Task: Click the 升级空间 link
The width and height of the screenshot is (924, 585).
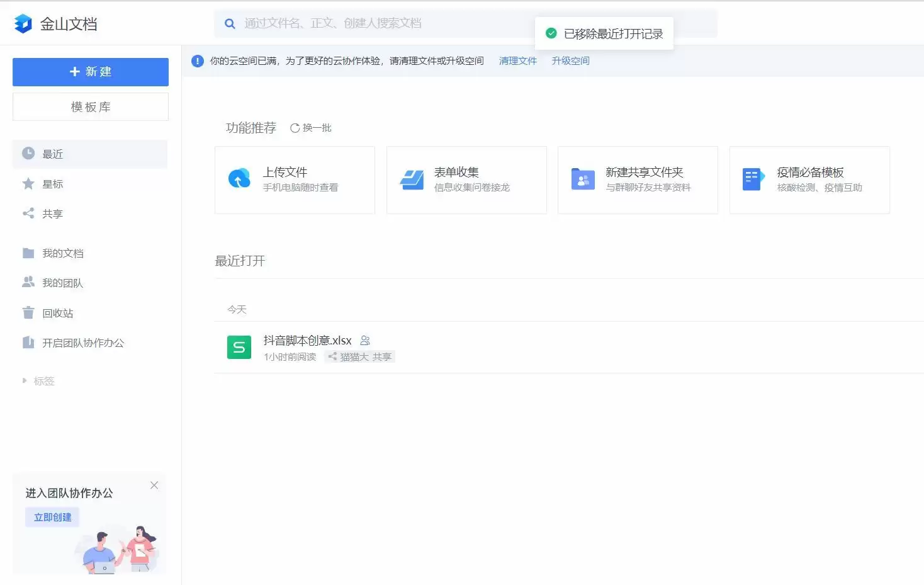Action: 570,60
